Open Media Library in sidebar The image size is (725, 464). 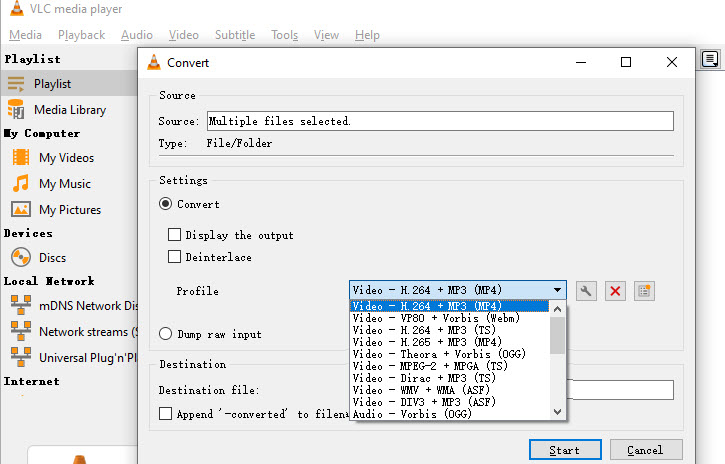pos(69,109)
